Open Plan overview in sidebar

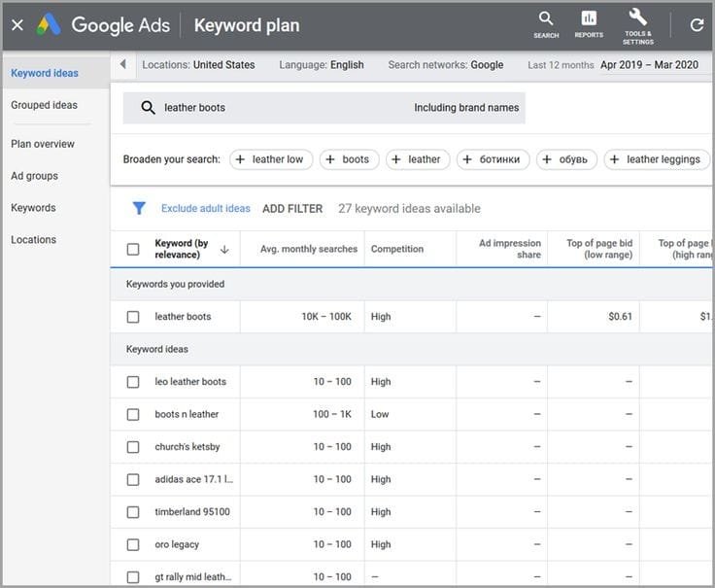point(43,144)
